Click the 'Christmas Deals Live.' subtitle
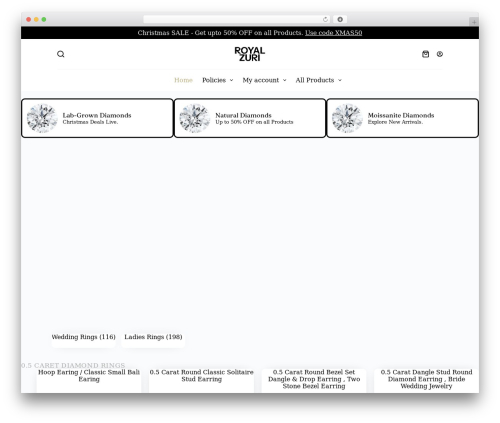The image size is (500, 423). tap(90, 122)
